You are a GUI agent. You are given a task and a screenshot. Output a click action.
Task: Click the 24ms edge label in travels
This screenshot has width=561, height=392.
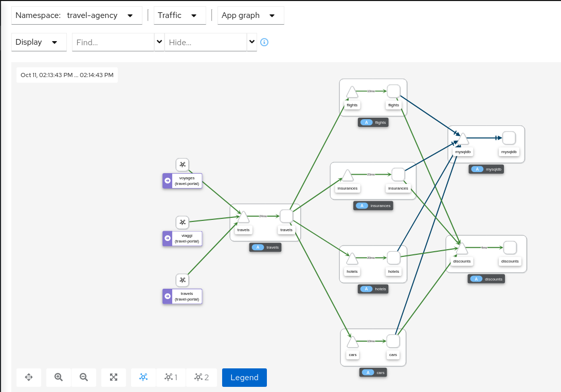point(263,216)
